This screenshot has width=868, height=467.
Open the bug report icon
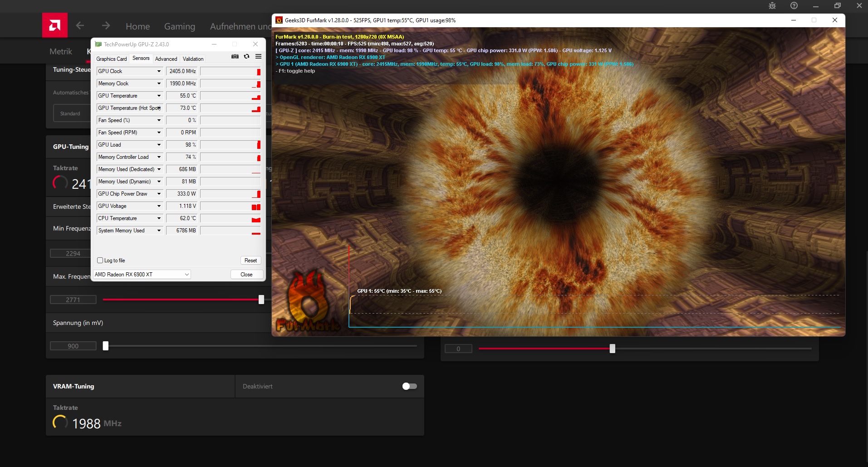tap(772, 6)
